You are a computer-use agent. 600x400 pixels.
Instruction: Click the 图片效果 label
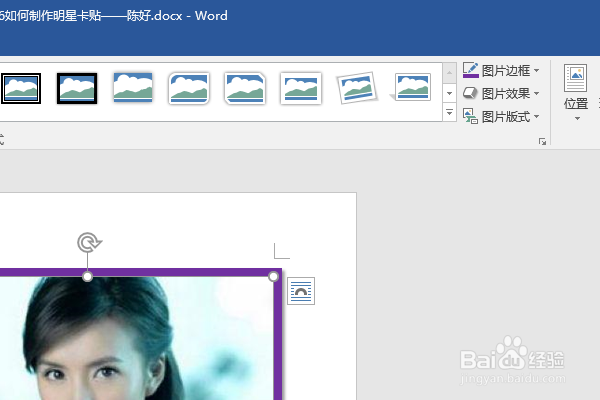click(506, 94)
